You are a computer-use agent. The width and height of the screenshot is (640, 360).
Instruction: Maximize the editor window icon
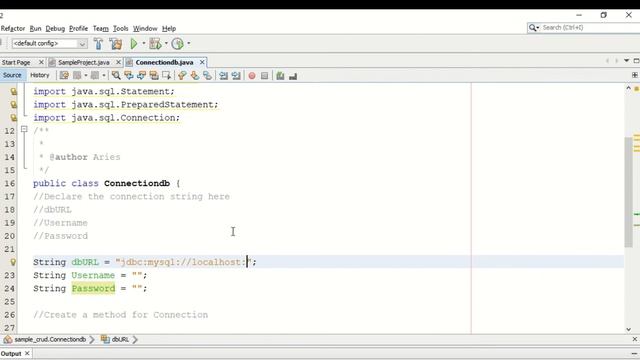[636, 61]
